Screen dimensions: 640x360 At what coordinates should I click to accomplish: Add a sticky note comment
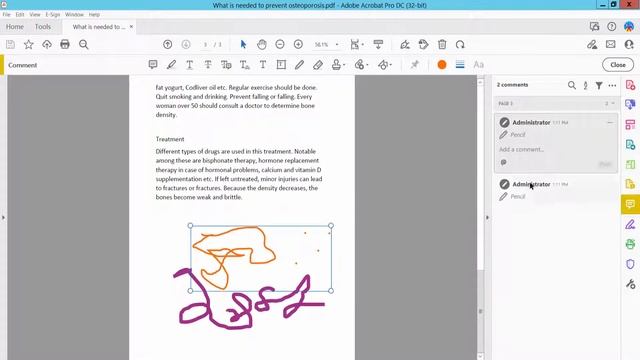click(x=153, y=64)
